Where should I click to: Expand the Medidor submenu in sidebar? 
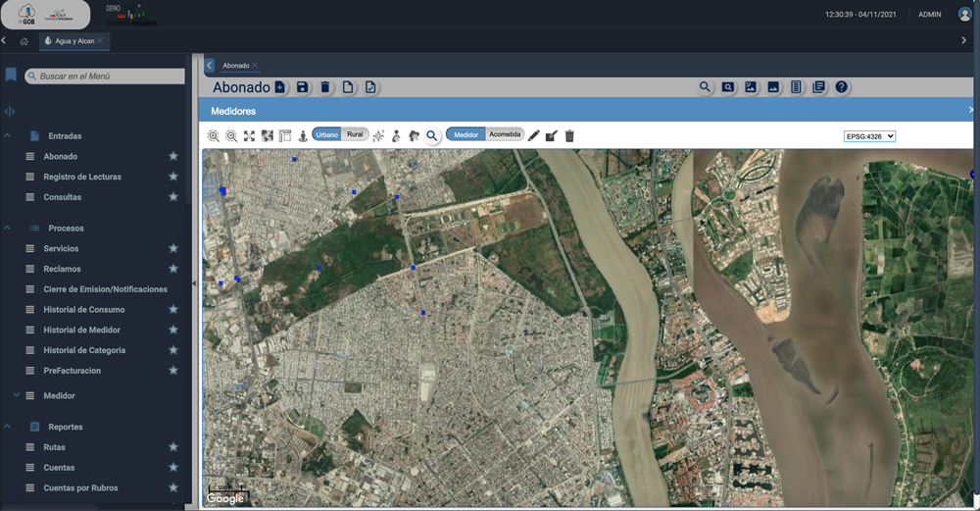tap(59, 395)
